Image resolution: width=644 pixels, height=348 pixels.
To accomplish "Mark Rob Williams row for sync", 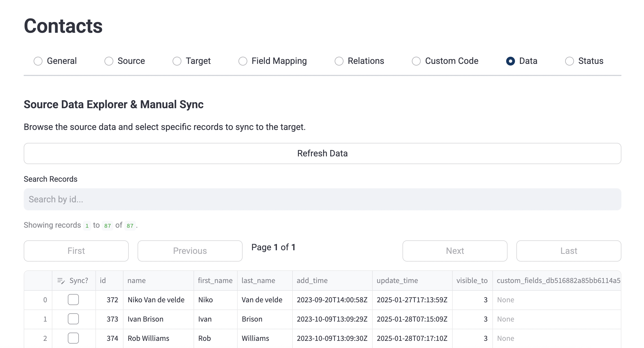I will click(x=73, y=338).
